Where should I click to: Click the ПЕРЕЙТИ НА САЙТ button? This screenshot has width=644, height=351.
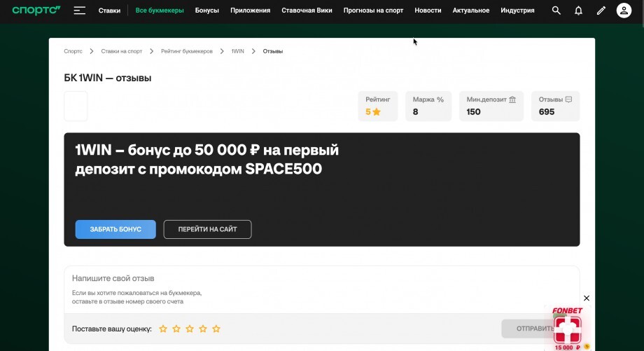coord(207,229)
